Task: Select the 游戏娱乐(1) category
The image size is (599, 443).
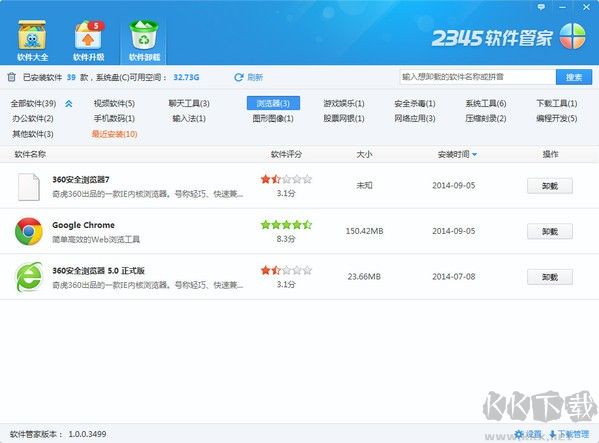Action: tap(344, 103)
